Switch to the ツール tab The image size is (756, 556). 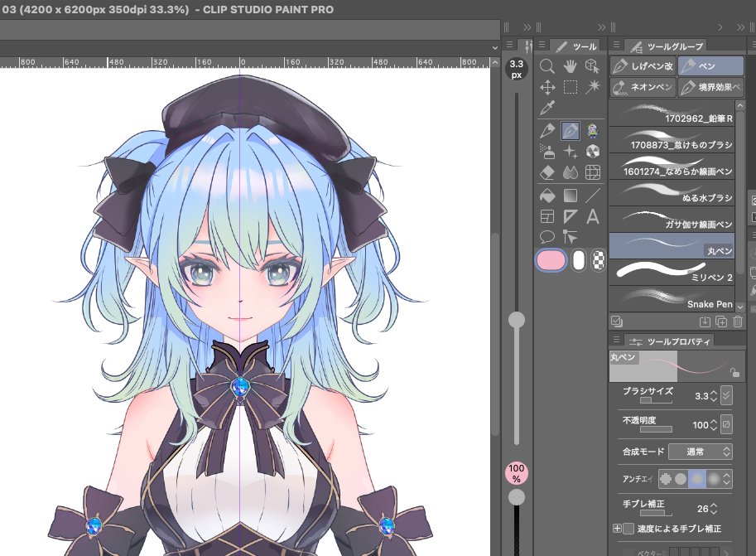tap(576, 46)
